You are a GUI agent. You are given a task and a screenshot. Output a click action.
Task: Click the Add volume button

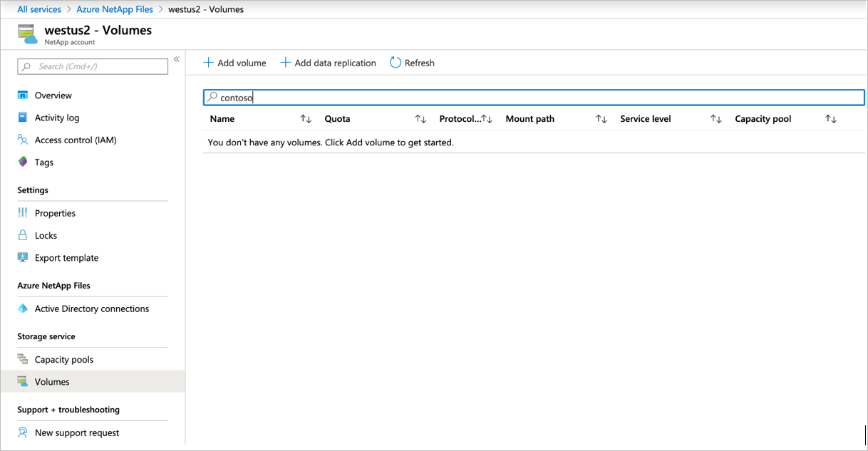point(234,63)
